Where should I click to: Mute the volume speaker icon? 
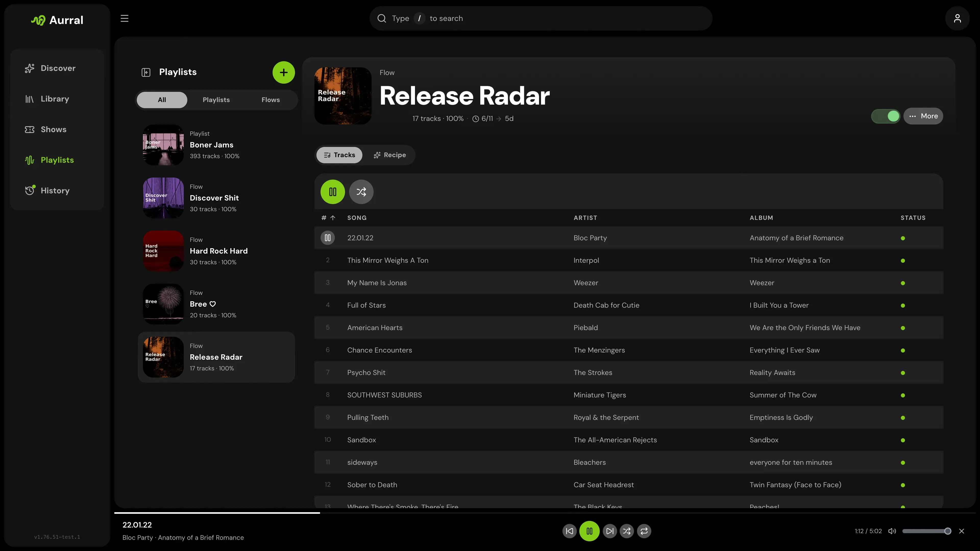pos(892,531)
